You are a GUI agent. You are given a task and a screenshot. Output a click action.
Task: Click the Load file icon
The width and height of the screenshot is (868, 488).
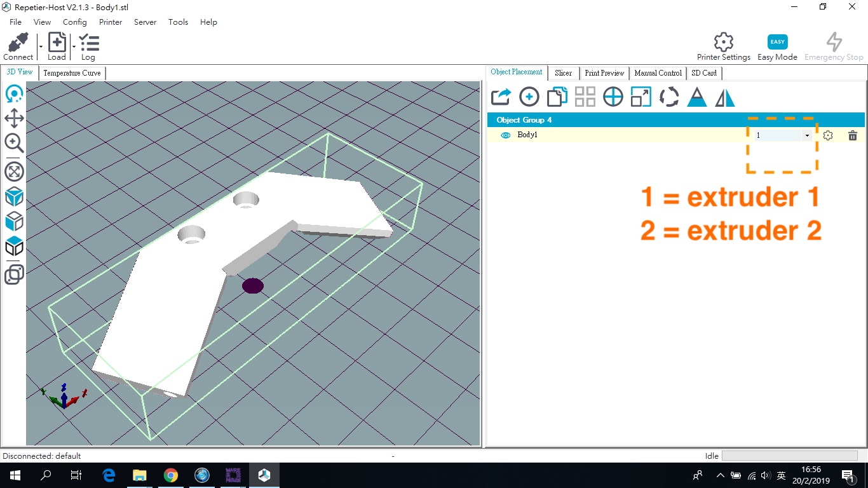[x=57, y=43]
